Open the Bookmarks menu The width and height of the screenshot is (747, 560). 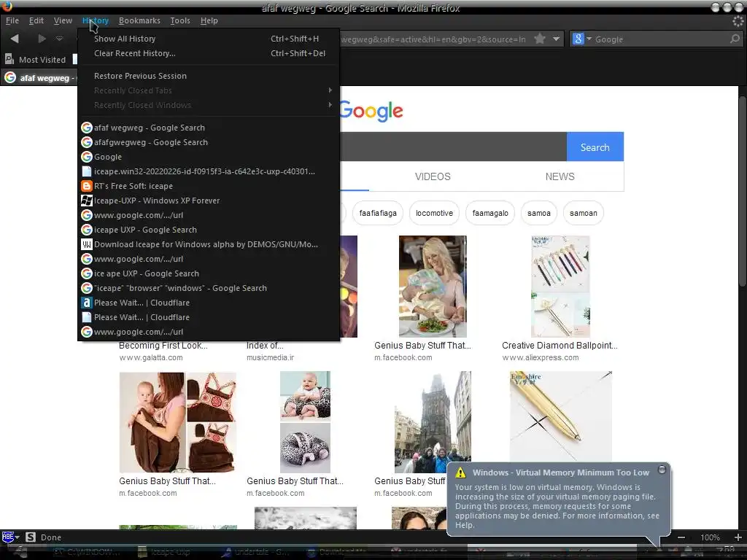139,20
